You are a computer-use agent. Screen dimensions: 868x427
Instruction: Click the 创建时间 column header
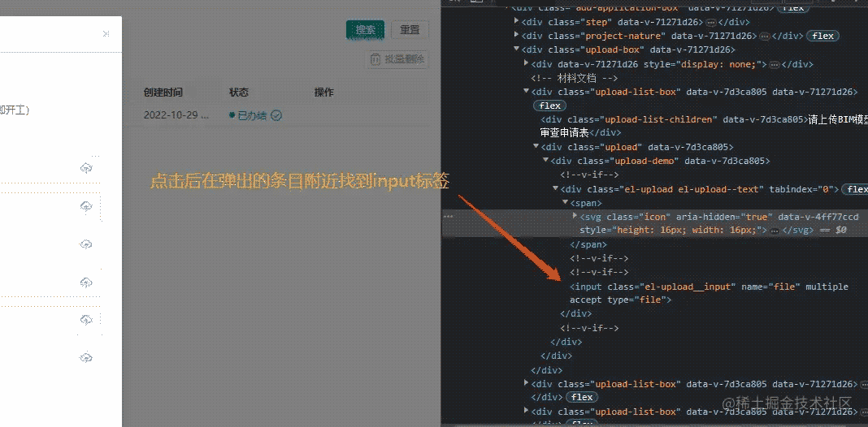pos(163,93)
